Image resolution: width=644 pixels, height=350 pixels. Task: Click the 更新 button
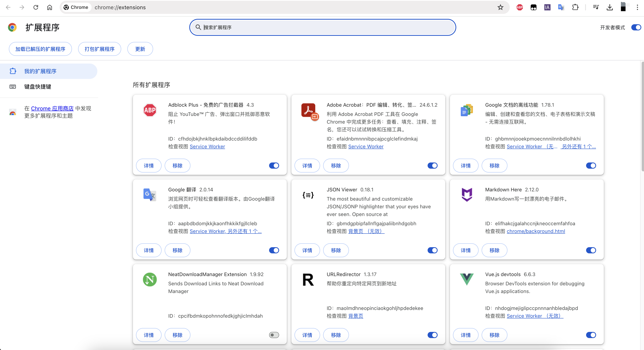[140, 49]
